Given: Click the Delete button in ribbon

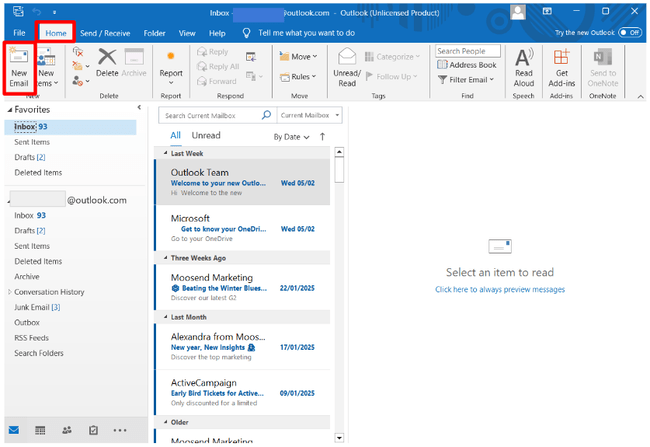Looking at the screenshot, I should click(x=107, y=63).
